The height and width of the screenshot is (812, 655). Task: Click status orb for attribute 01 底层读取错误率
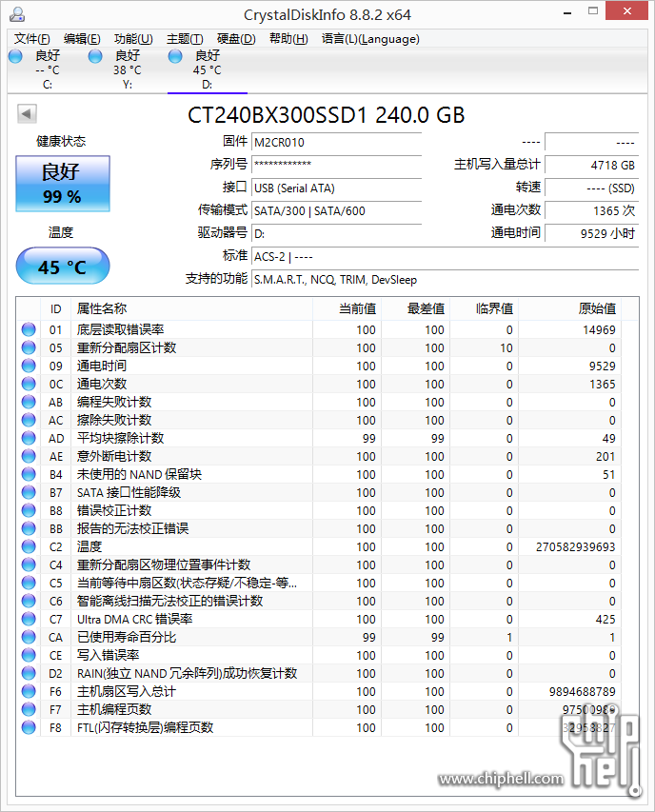pyautogui.click(x=29, y=329)
